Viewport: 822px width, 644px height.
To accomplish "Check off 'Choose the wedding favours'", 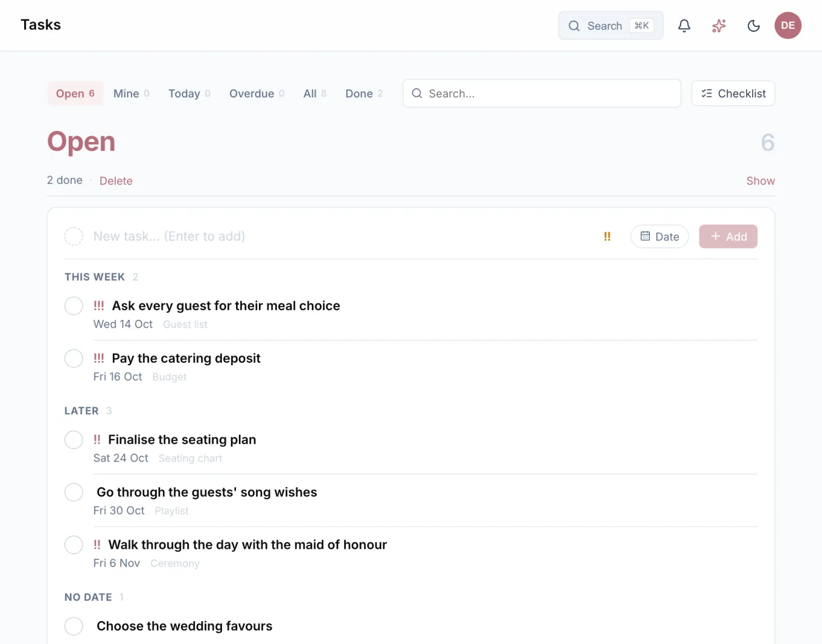I will click(73, 626).
